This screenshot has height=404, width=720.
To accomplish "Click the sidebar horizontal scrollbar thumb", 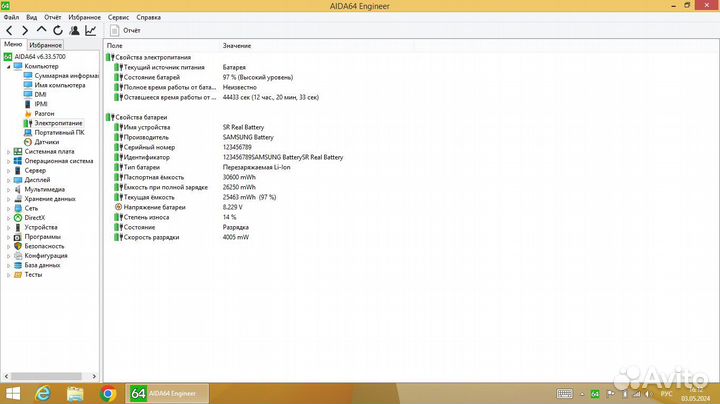I will click(x=46, y=376).
